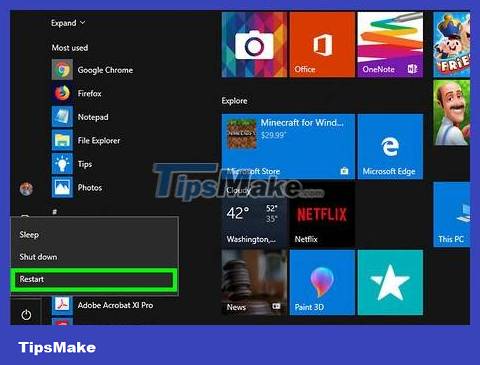Click the Firefox label text
This screenshot has height=365, width=480.
click(x=89, y=94)
